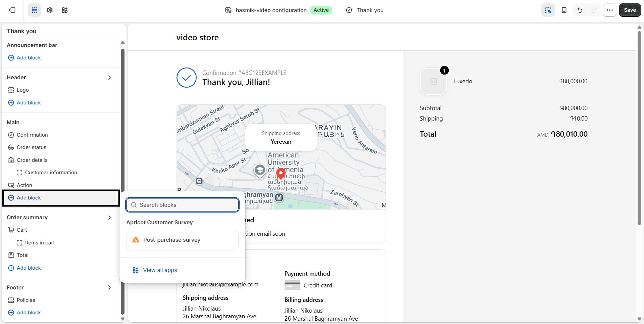Expand the Order summary chevron

(x=109, y=218)
